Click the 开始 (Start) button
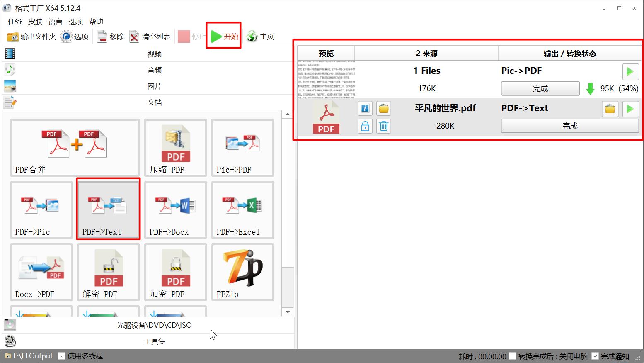 pyautogui.click(x=224, y=36)
